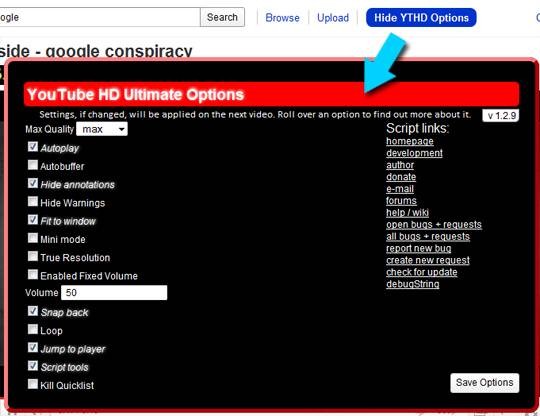Image resolution: width=540 pixels, height=416 pixels.
Task: Click the YouTube search text box
Action: [99, 17]
